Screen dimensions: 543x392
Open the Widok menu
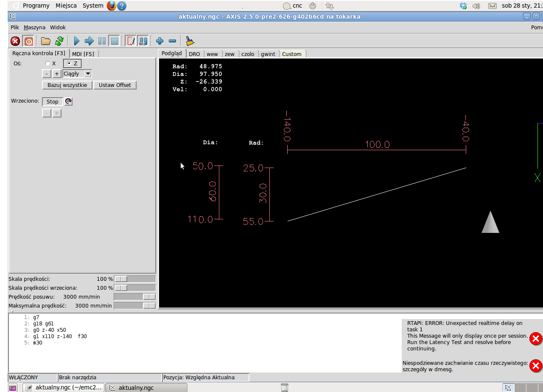tap(58, 27)
